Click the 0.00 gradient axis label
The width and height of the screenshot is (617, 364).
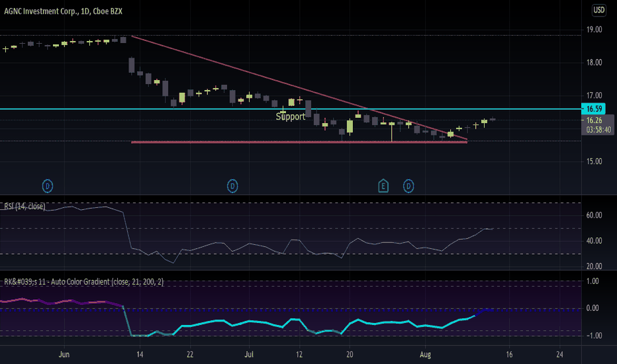pyautogui.click(x=593, y=308)
